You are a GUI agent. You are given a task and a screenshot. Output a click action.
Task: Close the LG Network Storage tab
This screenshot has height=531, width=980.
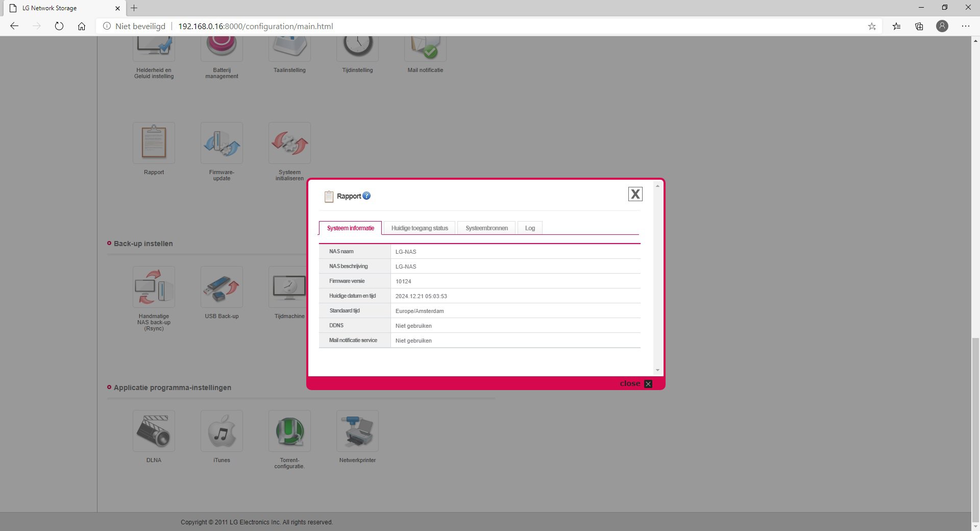tap(117, 8)
